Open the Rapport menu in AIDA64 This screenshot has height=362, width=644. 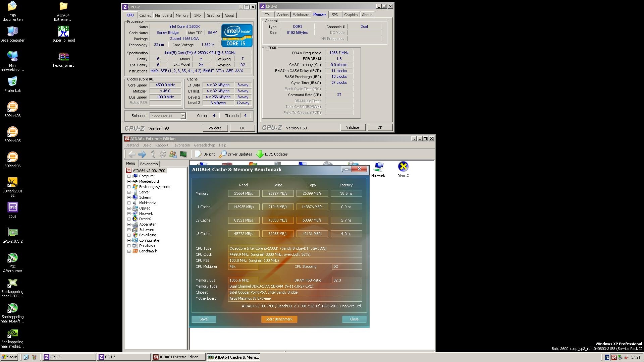pos(162,145)
